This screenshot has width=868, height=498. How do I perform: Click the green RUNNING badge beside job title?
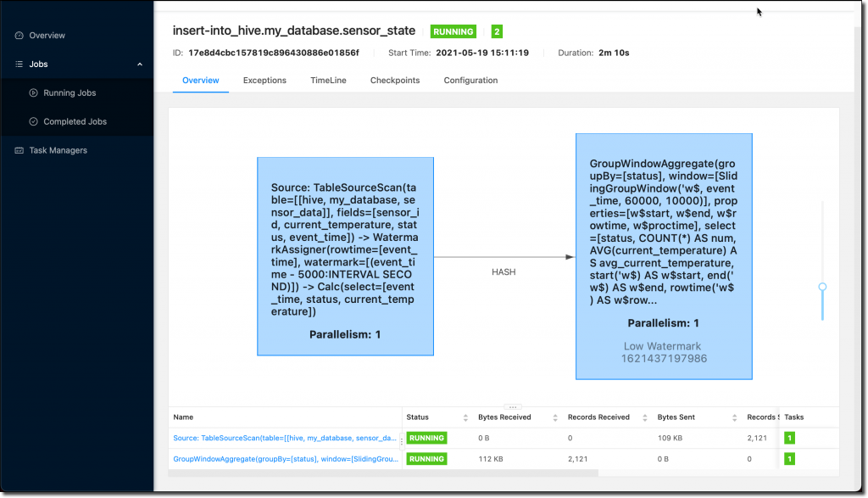(453, 31)
